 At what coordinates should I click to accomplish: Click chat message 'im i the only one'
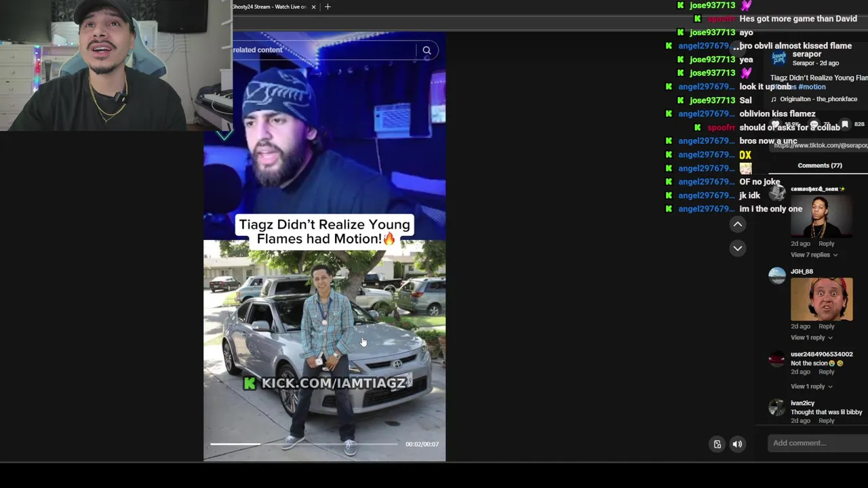pyautogui.click(x=770, y=209)
